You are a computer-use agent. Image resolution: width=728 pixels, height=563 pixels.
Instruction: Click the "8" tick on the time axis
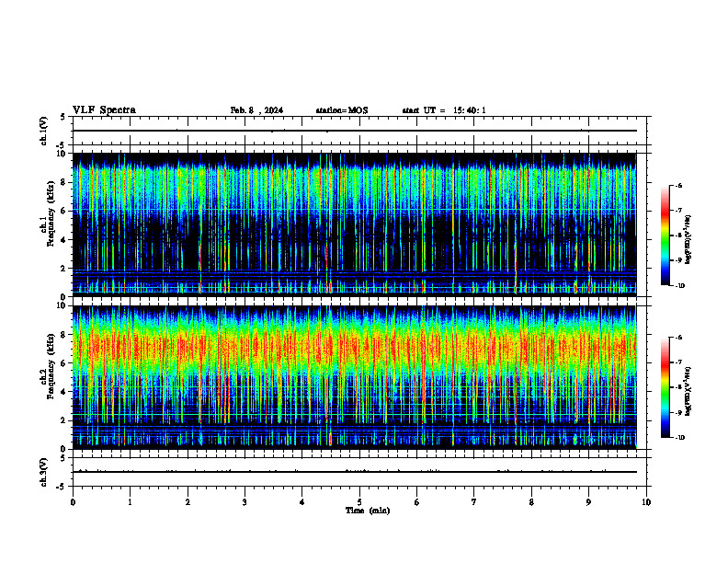(531, 502)
